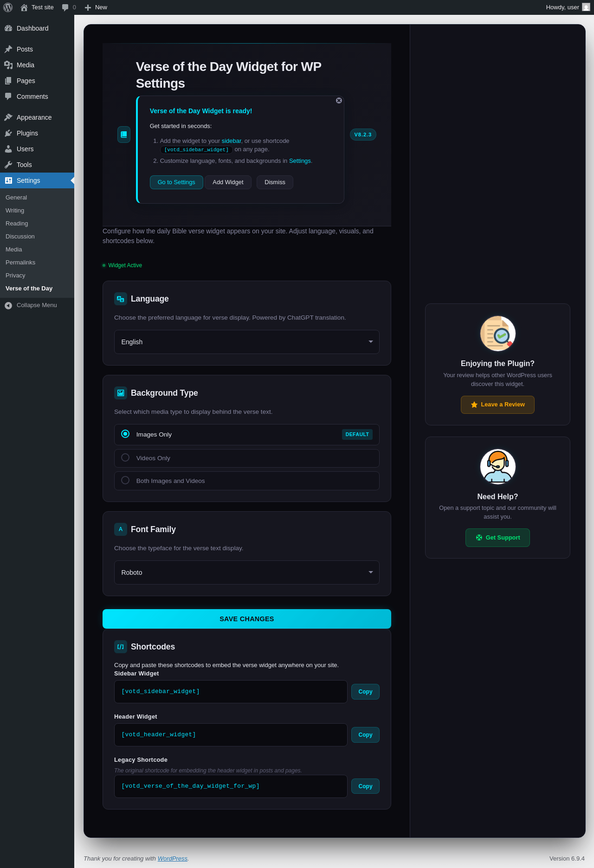
Task: Select the Images Only radio button
Action: (x=125, y=434)
